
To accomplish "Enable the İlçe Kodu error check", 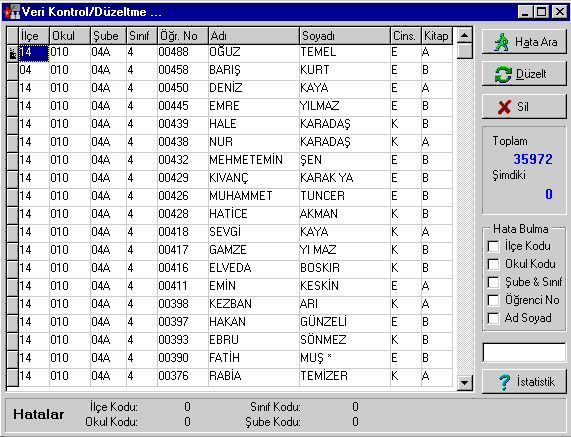I will tap(493, 246).
